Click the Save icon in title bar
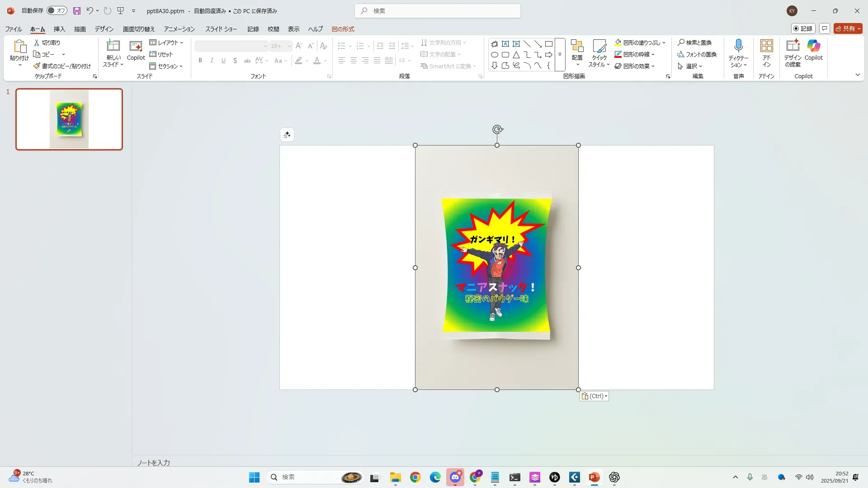This screenshot has width=868, height=488. [77, 11]
